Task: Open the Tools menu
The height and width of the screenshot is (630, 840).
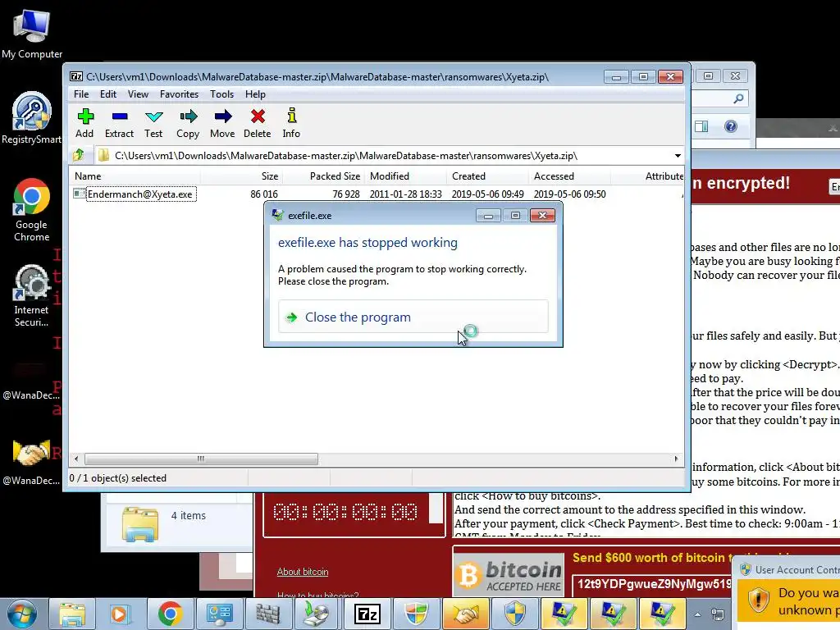Action: tap(221, 94)
